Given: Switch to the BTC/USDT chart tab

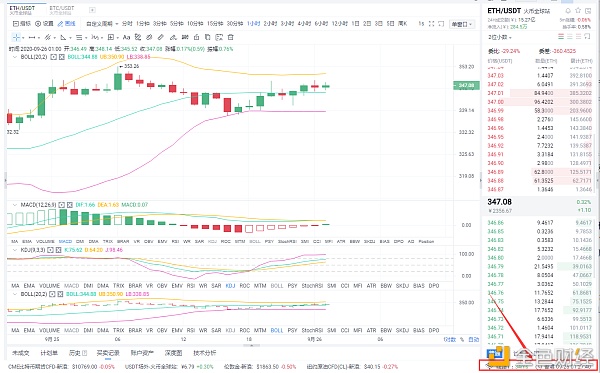Looking at the screenshot, I should 62,9.
